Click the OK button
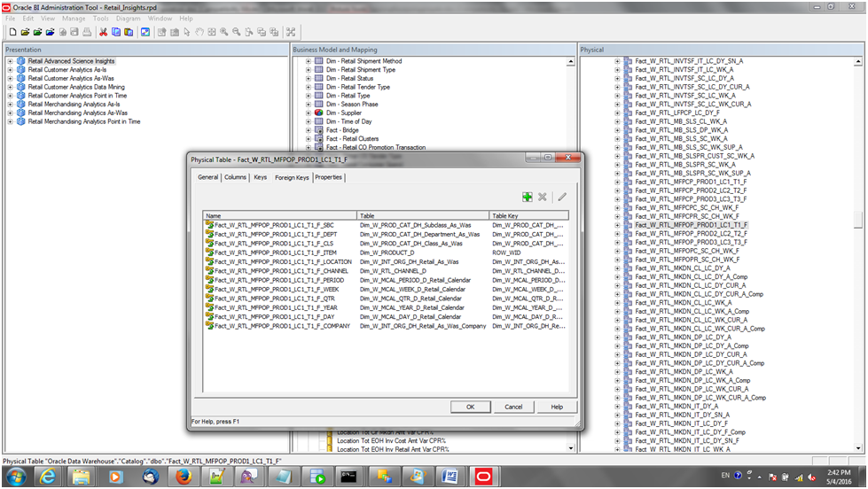This screenshot has height=489, width=868. click(x=471, y=407)
